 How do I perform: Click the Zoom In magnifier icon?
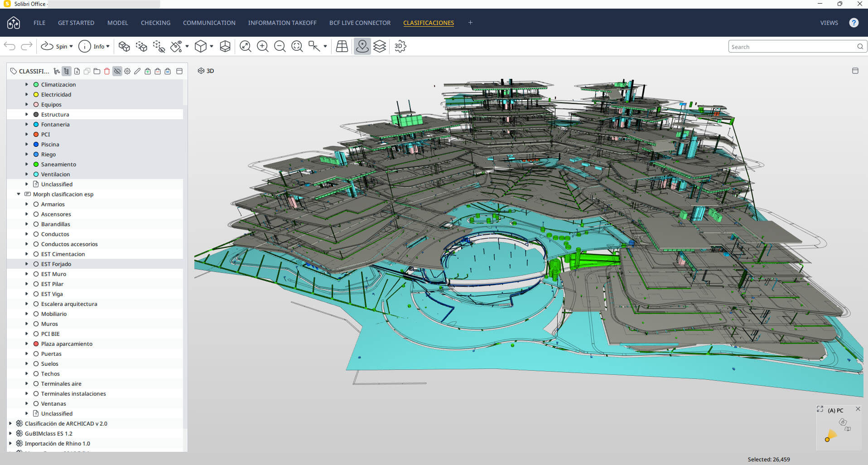coord(262,46)
